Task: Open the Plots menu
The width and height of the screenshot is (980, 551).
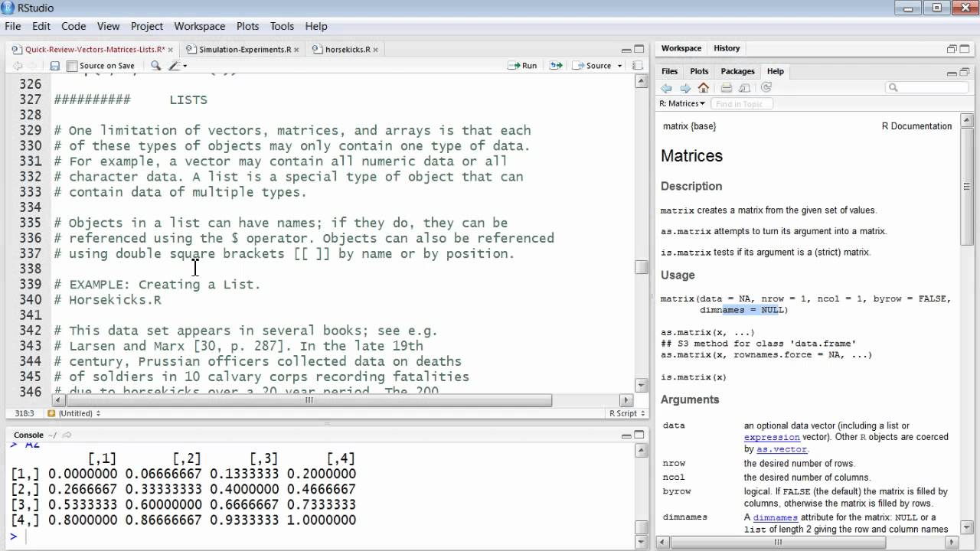Action: pyautogui.click(x=247, y=26)
